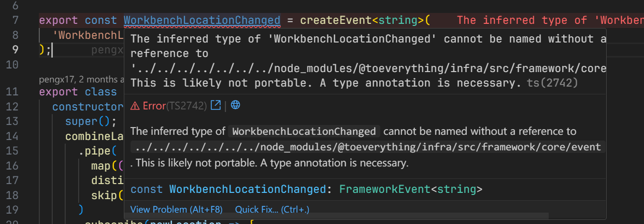Click the underlined WorkbenchLocationChanged identifier on line 7
Viewport: 644px width, 224px height.
(x=202, y=21)
